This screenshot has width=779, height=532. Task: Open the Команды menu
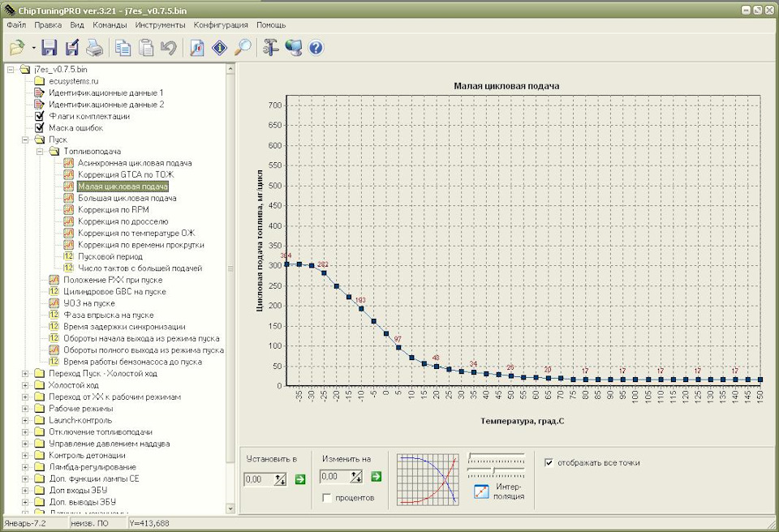coord(110,25)
